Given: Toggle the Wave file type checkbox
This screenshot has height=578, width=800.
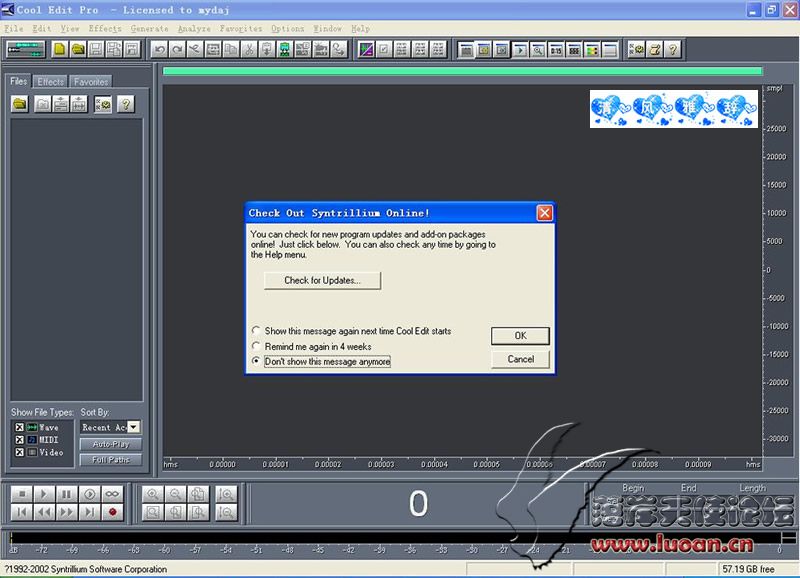Looking at the screenshot, I should pyautogui.click(x=19, y=427).
